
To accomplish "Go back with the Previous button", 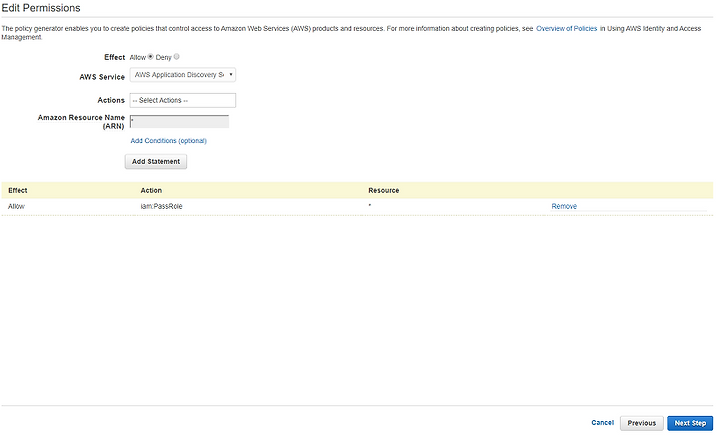I will point(641,423).
